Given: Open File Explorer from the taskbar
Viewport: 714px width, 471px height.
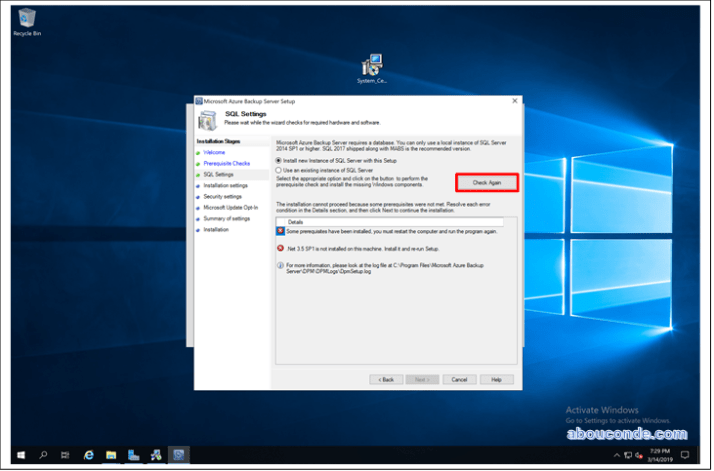Looking at the screenshot, I should point(111,454).
